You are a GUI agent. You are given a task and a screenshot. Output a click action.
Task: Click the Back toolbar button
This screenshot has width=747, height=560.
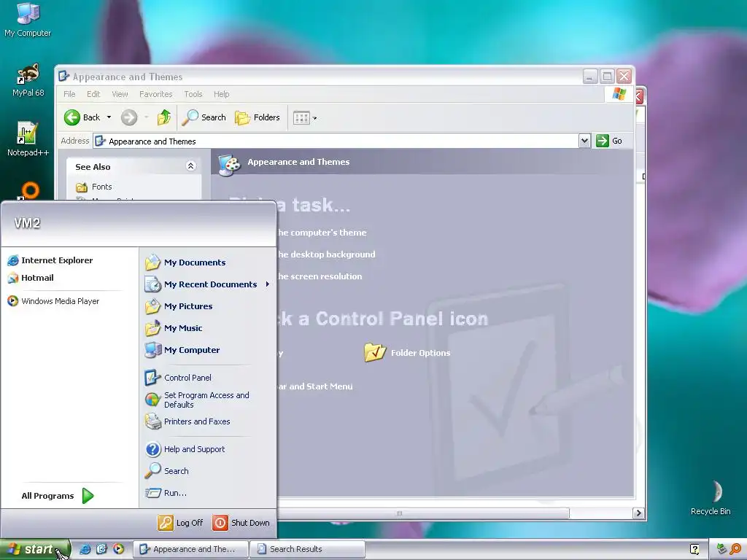tap(82, 117)
